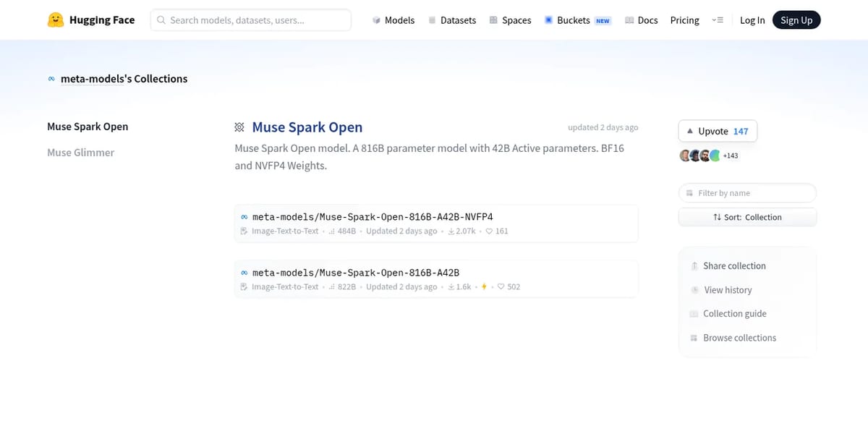Click the Hugging Face emoji logo
Screen dimensions: 868x434
click(x=56, y=20)
